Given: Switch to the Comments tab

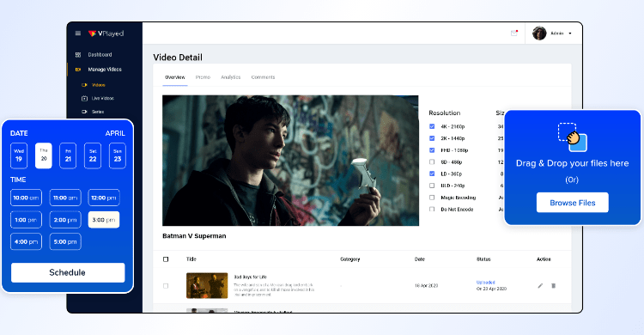Looking at the screenshot, I should (264, 77).
